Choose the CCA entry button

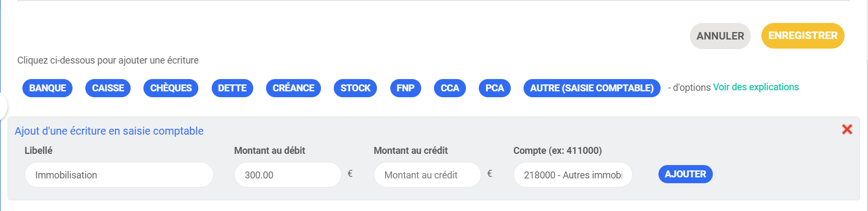(449, 88)
